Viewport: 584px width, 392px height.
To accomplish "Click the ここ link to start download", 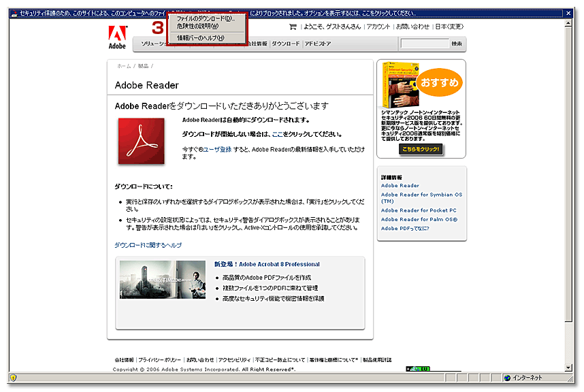I will coord(278,134).
